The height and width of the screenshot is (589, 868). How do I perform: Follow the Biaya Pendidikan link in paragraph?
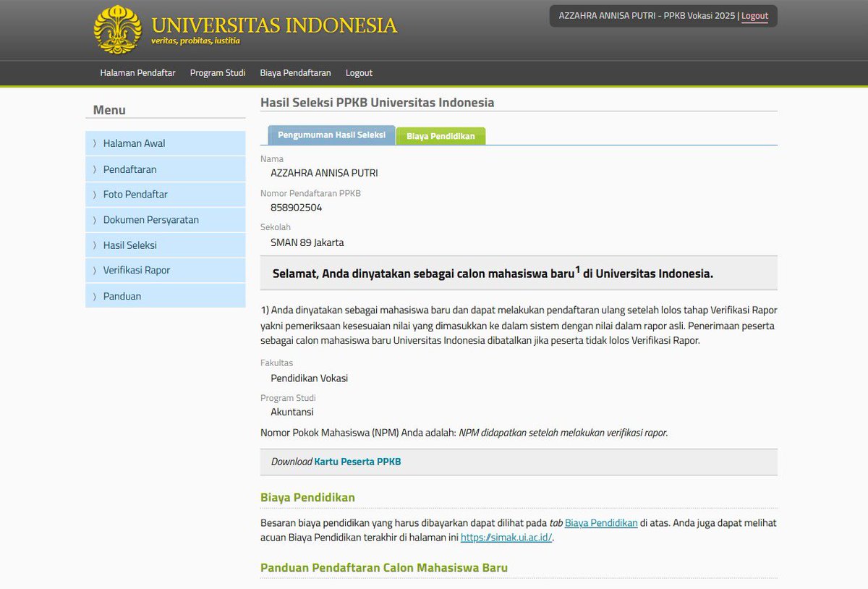click(x=601, y=522)
